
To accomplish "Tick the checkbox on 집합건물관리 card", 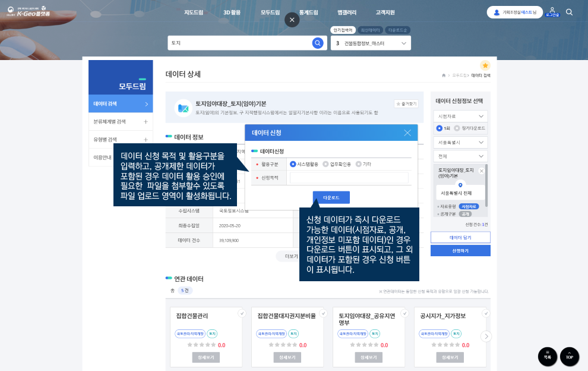I will (242, 313).
